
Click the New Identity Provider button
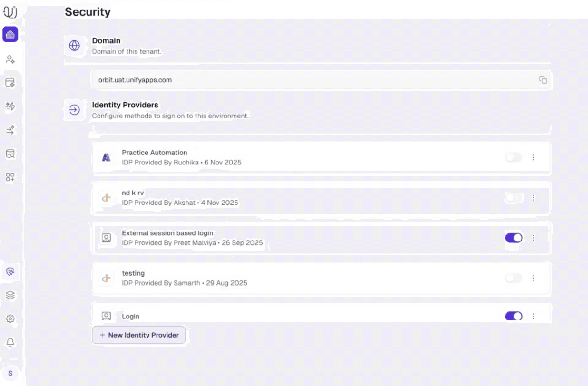coord(139,335)
